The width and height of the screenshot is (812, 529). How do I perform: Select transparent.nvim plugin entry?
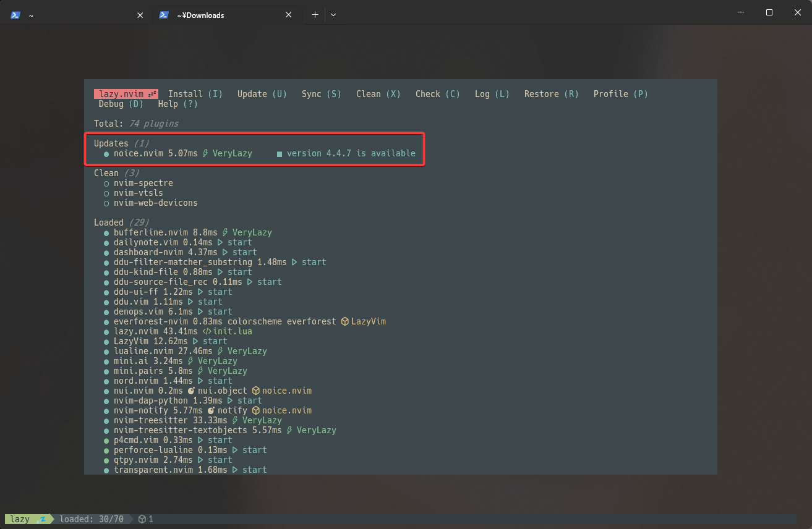153,470
